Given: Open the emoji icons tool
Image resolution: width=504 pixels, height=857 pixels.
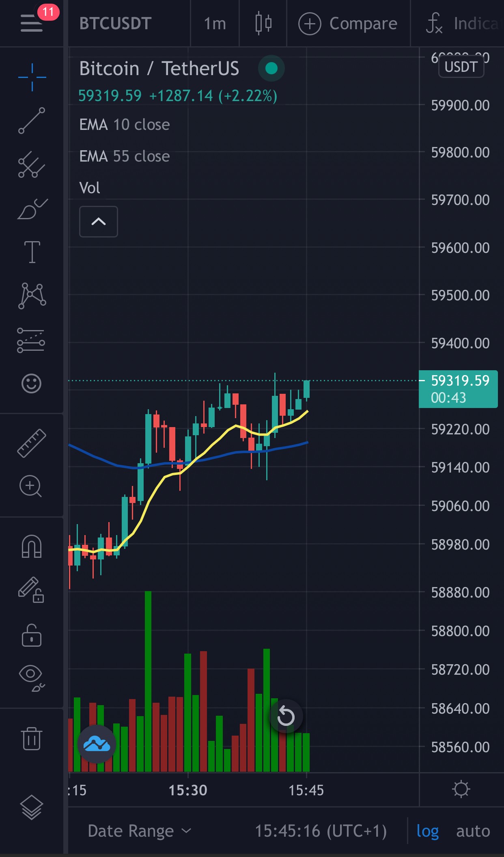Looking at the screenshot, I should click(31, 383).
